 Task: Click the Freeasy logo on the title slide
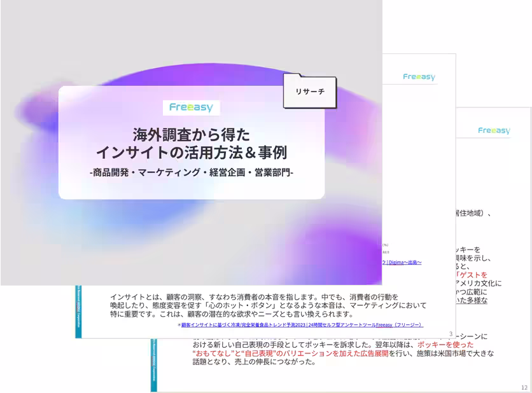click(x=192, y=107)
